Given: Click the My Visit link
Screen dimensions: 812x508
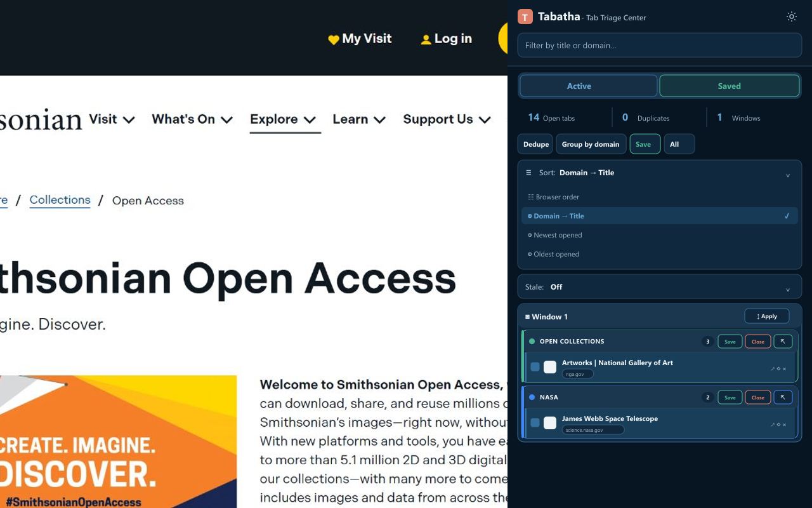Looking at the screenshot, I should point(360,39).
